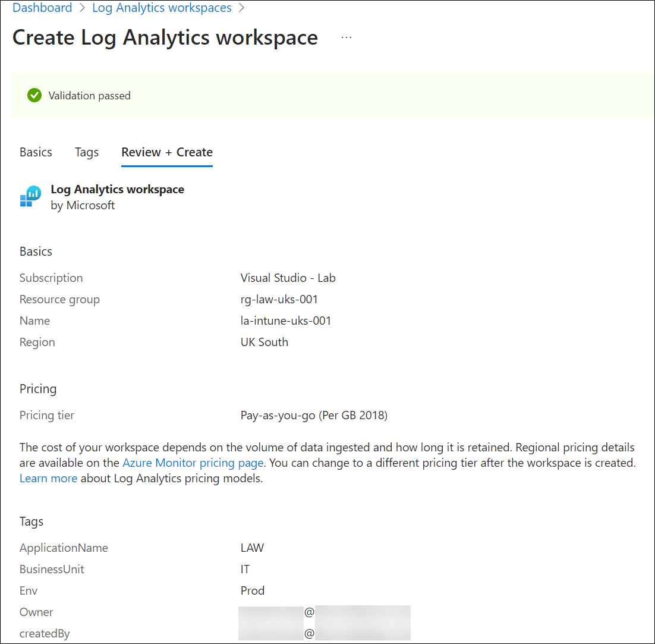This screenshot has width=655, height=644.
Task: Follow the Learn more link
Action: [x=49, y=478]
